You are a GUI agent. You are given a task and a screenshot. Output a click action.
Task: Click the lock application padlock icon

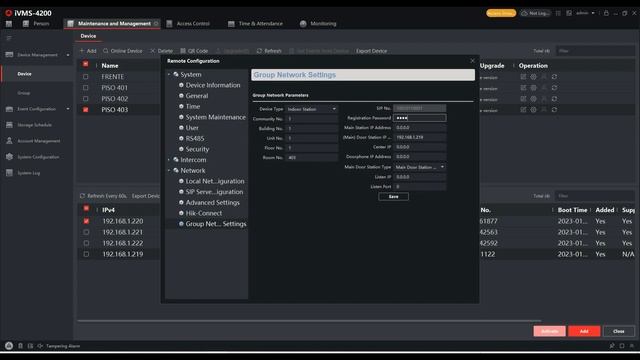pyautogui.click(x=606, y=13)
